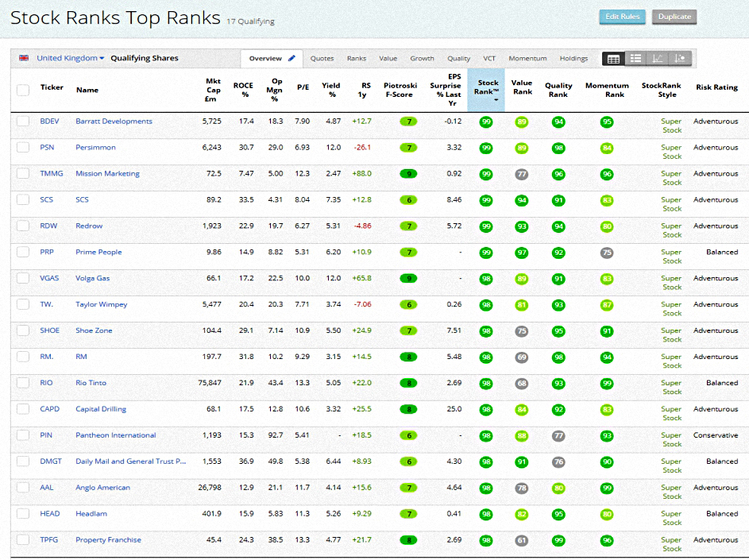Select the RDW row checkbox
This screenshot has height=560, width=749.
point(23,226)
